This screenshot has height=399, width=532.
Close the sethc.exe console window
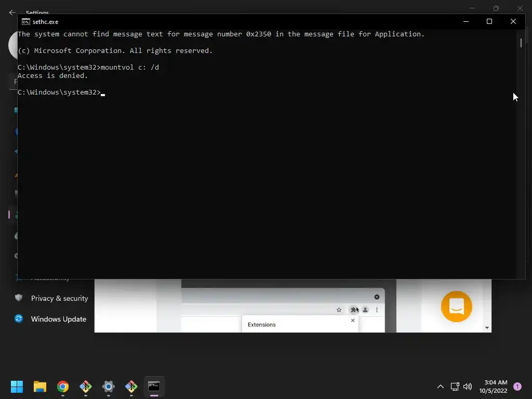tap(513, 21)
